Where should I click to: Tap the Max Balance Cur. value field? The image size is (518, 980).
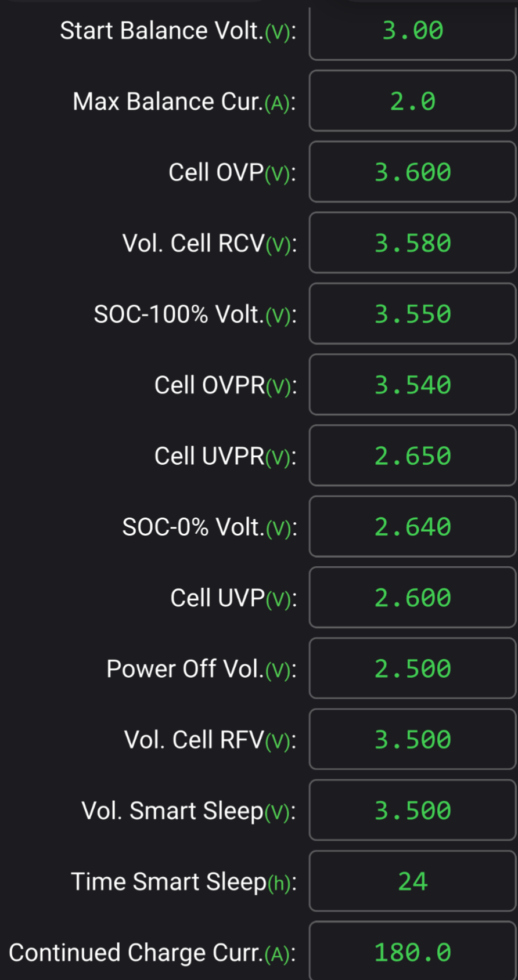tap(412, 102)
